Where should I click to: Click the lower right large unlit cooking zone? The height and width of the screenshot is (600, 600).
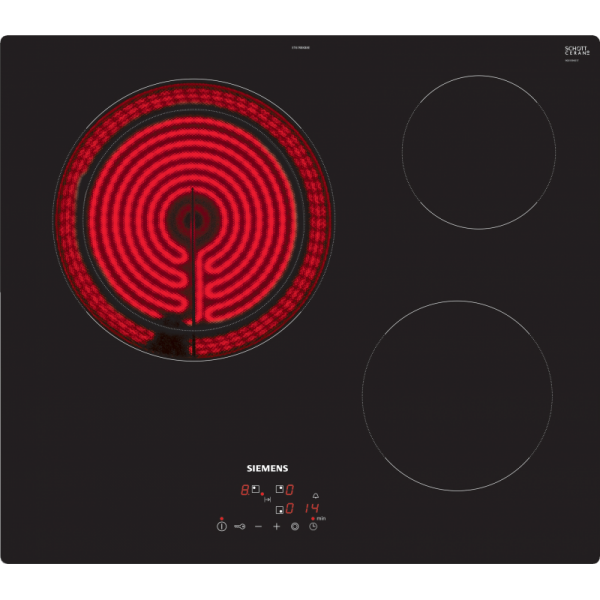pyautogui.click(x=457, y=396)
